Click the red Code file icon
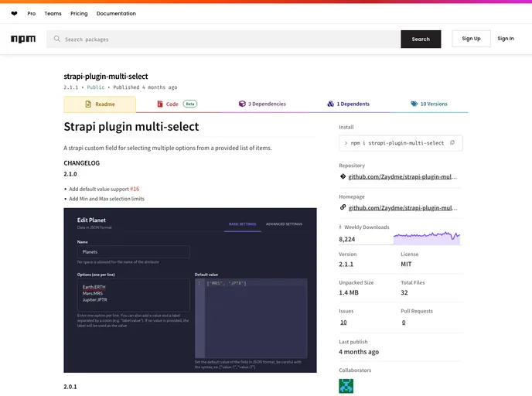 click(x=160, y=104)
